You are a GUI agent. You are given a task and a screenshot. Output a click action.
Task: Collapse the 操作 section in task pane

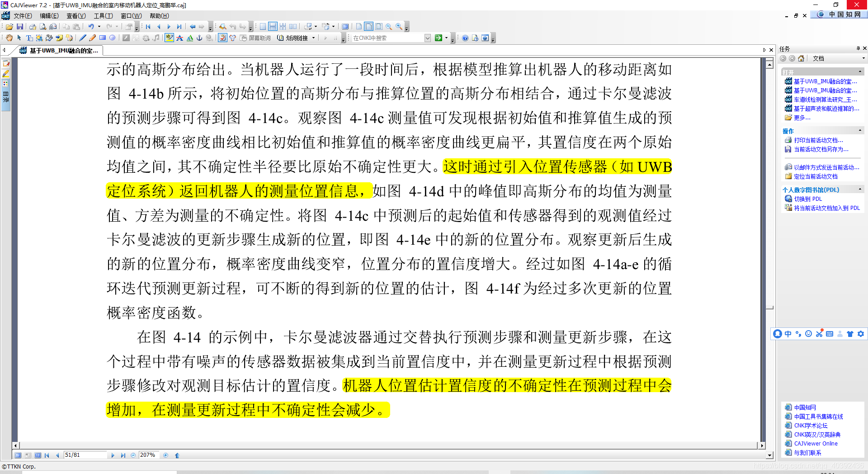[x=860, y=131]
